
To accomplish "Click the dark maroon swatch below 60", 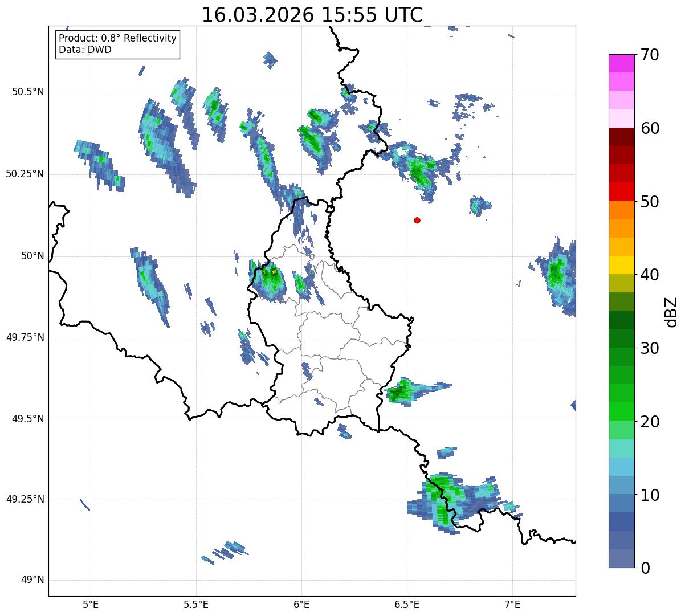I will (x=621, y=137).
